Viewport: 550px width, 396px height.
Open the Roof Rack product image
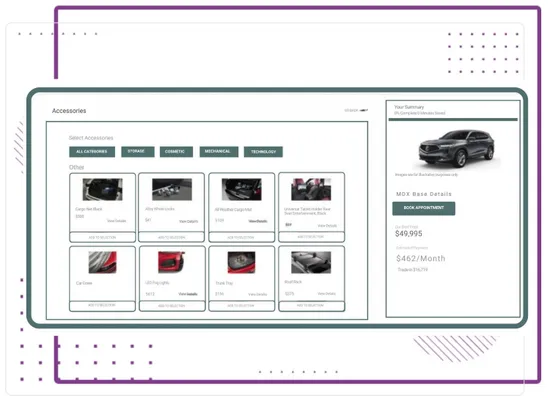pos(311,262)
